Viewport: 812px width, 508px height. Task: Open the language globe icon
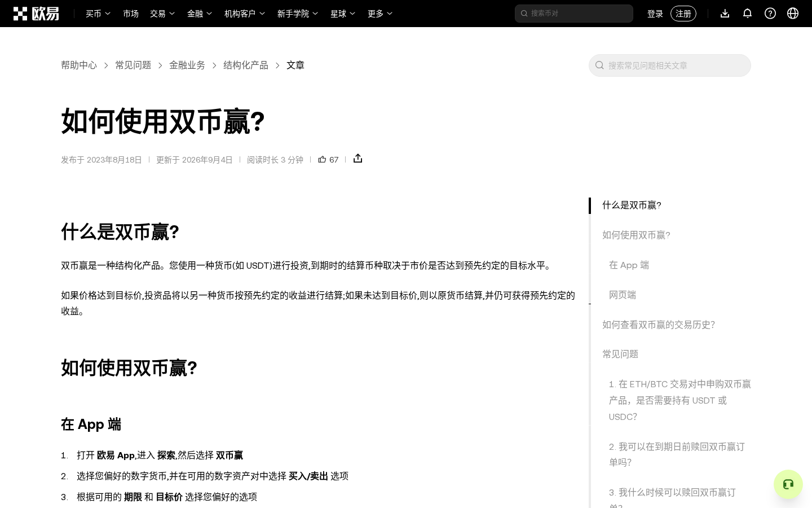pos(793,14)
